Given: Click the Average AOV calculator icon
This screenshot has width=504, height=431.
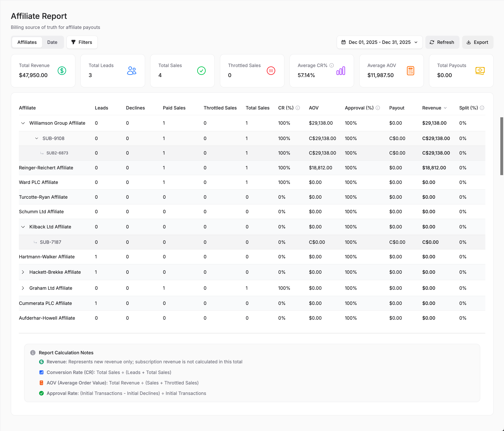Looking at the screenshot, I should pos(411,71).
